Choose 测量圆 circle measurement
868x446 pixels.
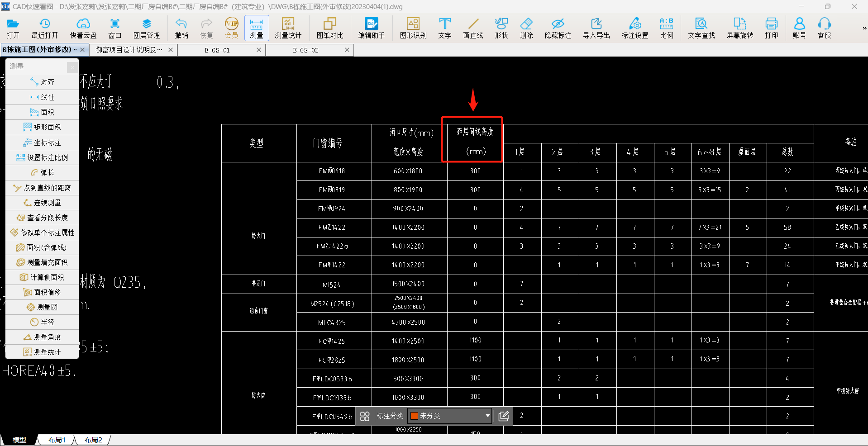click(x=42, y=307)
